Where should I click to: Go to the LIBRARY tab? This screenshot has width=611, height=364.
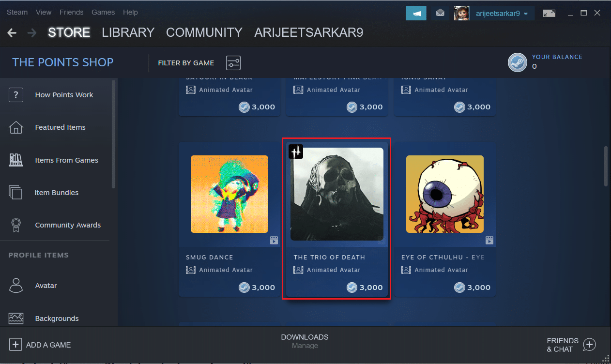click(x=128, y=32)
